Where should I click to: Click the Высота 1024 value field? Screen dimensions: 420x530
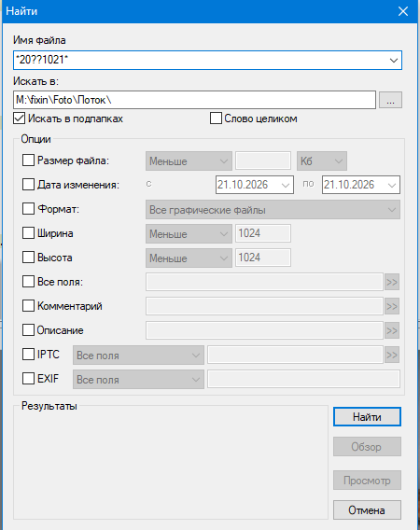263,258
